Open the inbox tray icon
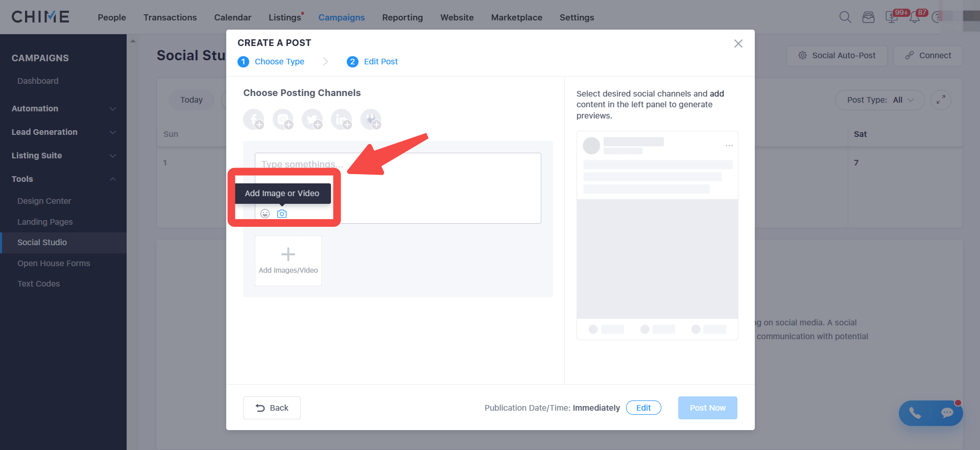Viewport: 980px width, 450px height. 868,17
